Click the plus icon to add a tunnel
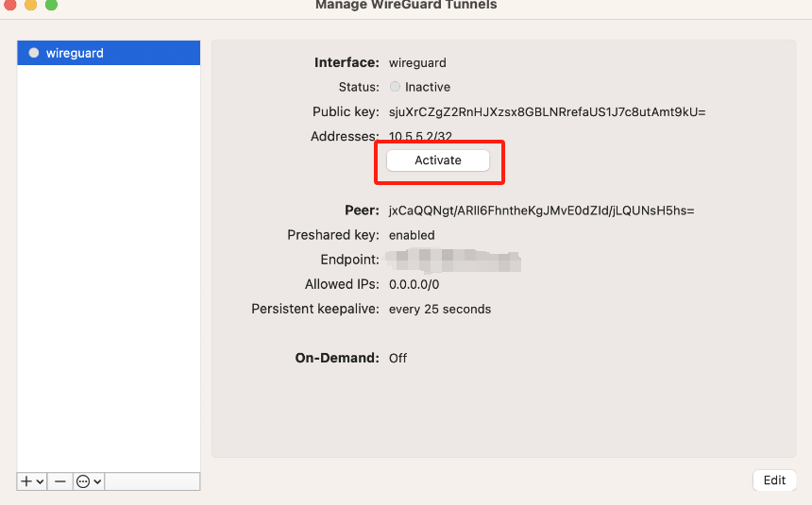812x505 pixels. (x=26, y=481)
